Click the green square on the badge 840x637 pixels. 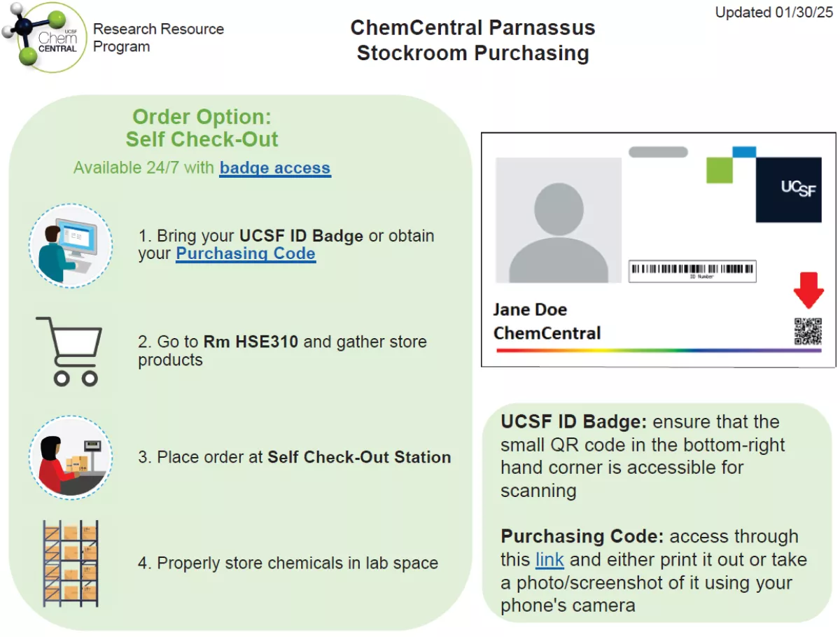[719, 170]
